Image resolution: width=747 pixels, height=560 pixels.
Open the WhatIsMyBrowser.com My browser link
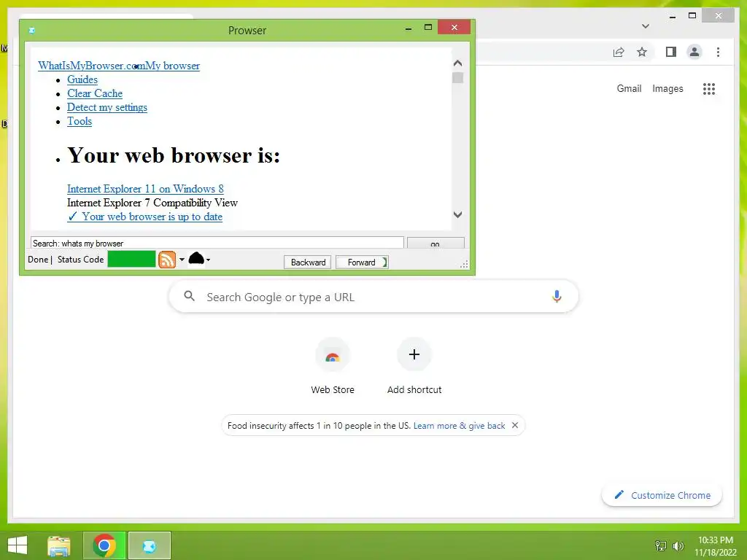click(119, 66)
